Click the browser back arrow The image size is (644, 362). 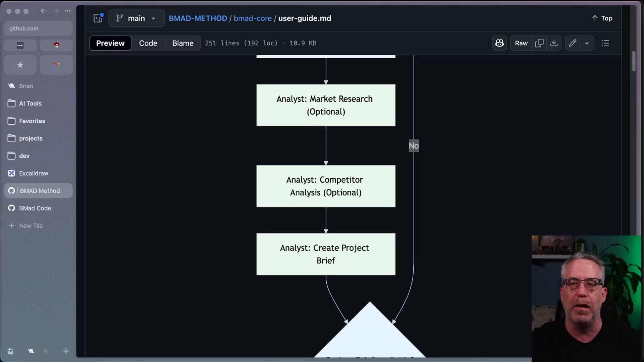(x=44, y=11)
